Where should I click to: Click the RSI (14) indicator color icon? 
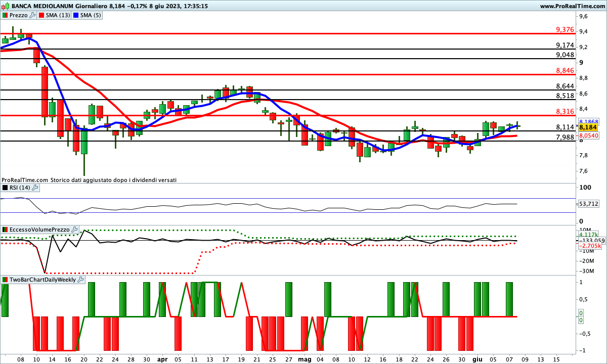tap(5, 188)
